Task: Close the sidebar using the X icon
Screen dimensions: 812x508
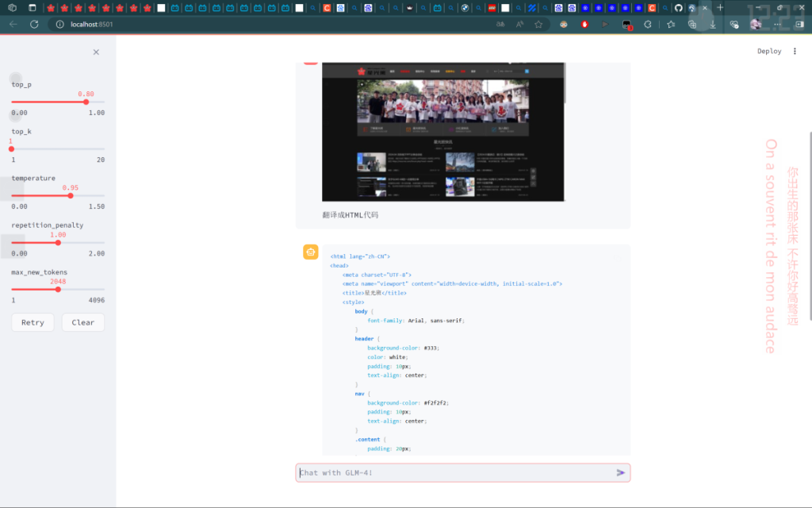Action: (x=96, y=52)
